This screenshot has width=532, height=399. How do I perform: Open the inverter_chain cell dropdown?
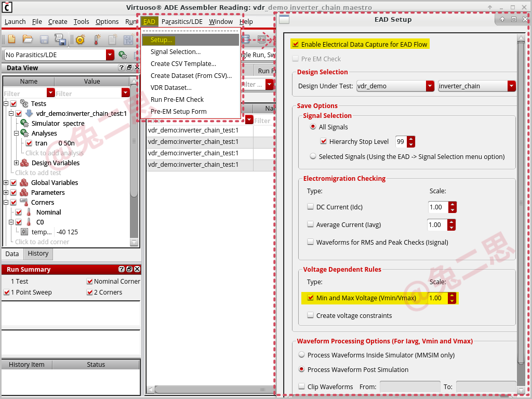pyautogui.click(x=512, y=86)
